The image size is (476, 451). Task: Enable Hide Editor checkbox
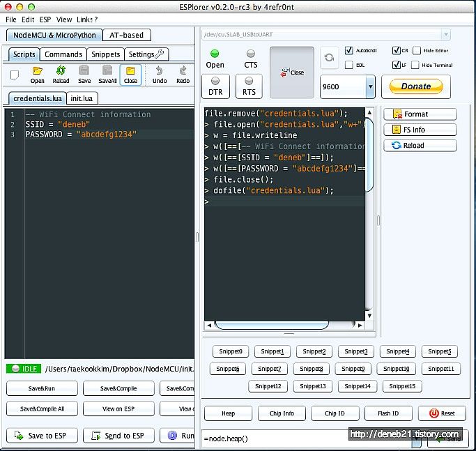coord(417,50)
